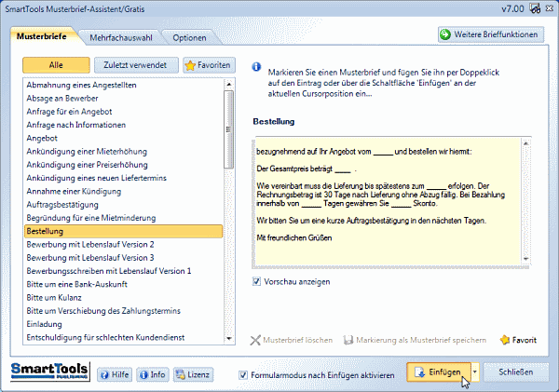Viewport: 559px width, 392px height.
Task: Switch to the Mehrfachauswahl tab
Action: (121, 38)
